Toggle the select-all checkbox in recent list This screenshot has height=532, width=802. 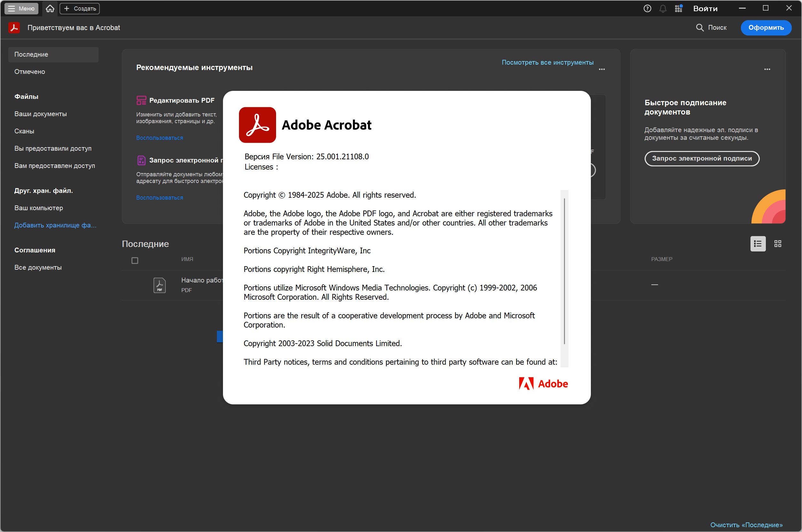pos(135,261)
